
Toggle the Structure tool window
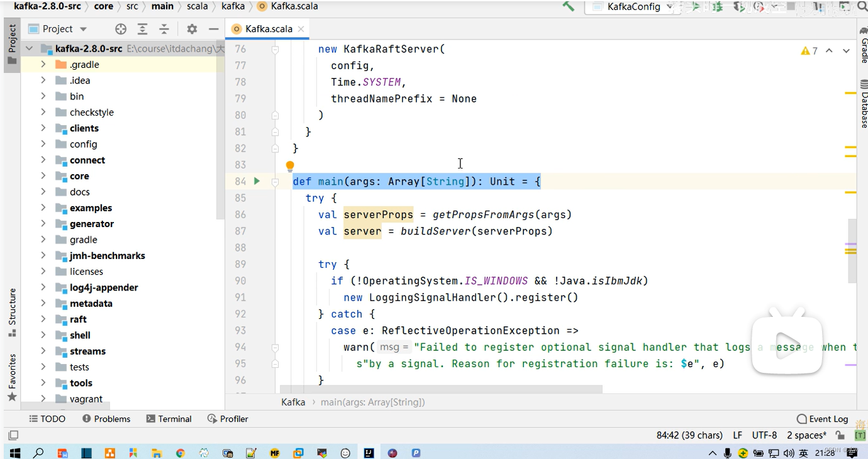[12, 312]
